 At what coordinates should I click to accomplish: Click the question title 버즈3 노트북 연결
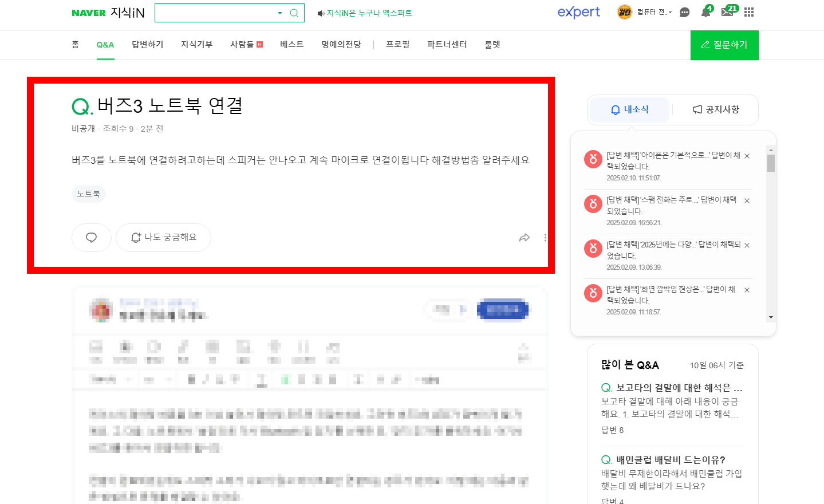coord(170,105)
